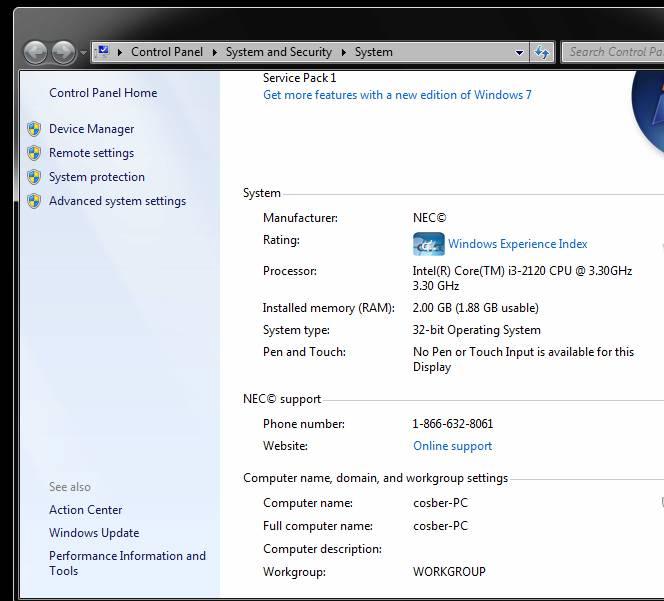Expand arrow before Control Panel breadcrumb
The width and height of the screenshot is (664, 601).
(x=120, y=52)
